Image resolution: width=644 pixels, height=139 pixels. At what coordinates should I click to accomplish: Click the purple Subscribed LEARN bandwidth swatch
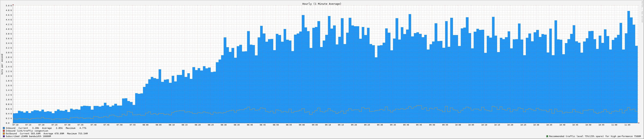pyautogui.click(x=4, y=136)
